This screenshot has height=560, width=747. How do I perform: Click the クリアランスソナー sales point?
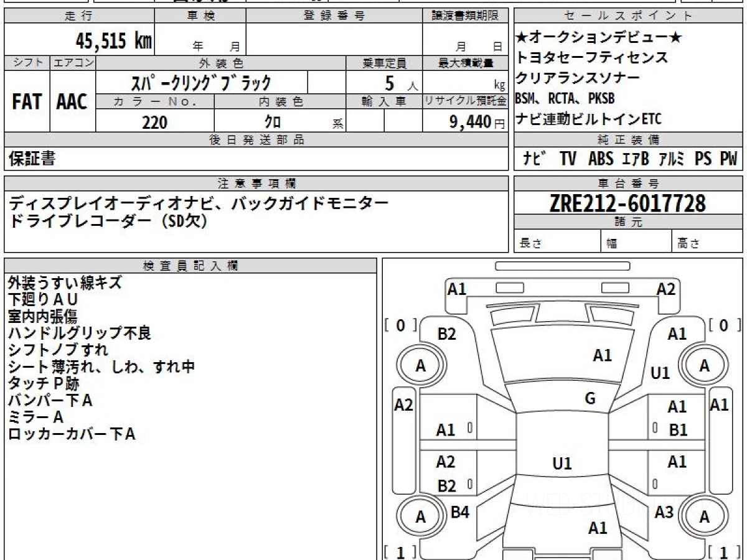pos(578,78)
